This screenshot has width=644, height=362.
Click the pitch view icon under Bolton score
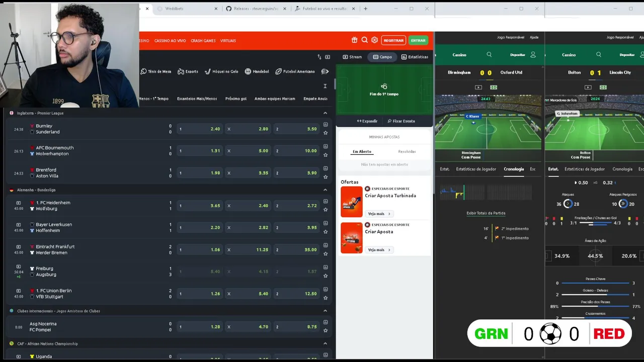[603, 87]
